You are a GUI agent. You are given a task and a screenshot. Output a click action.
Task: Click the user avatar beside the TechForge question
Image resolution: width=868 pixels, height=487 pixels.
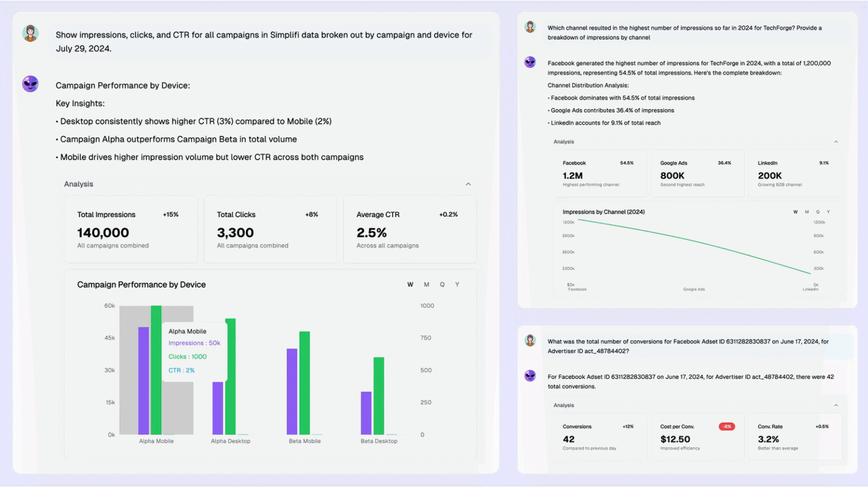click(530, 27)
